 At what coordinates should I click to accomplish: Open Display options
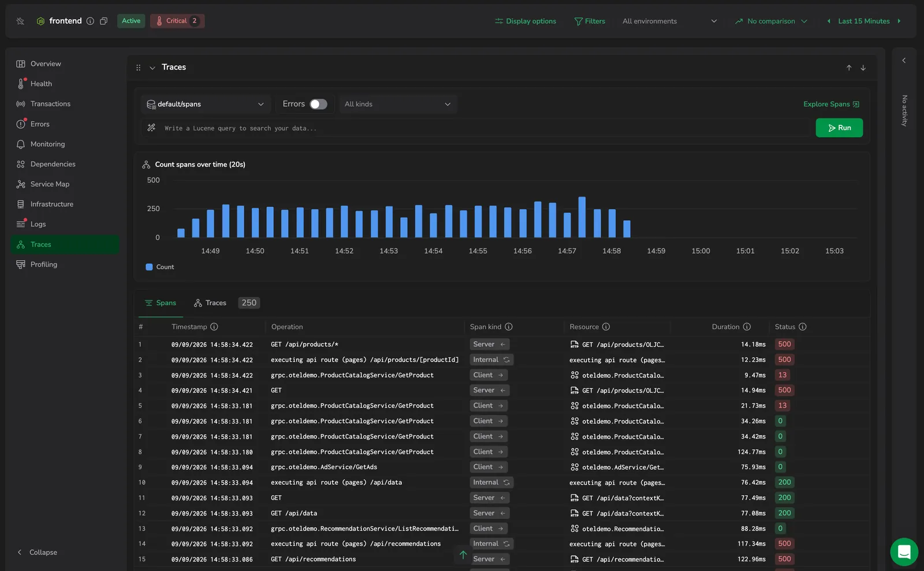coord(526,21)
